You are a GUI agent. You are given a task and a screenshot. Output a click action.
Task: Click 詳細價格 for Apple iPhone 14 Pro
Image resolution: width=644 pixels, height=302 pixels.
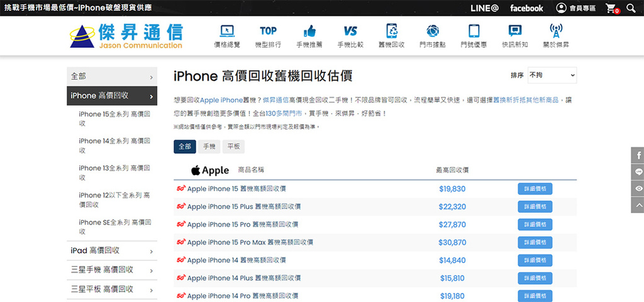tap(535, 296)
